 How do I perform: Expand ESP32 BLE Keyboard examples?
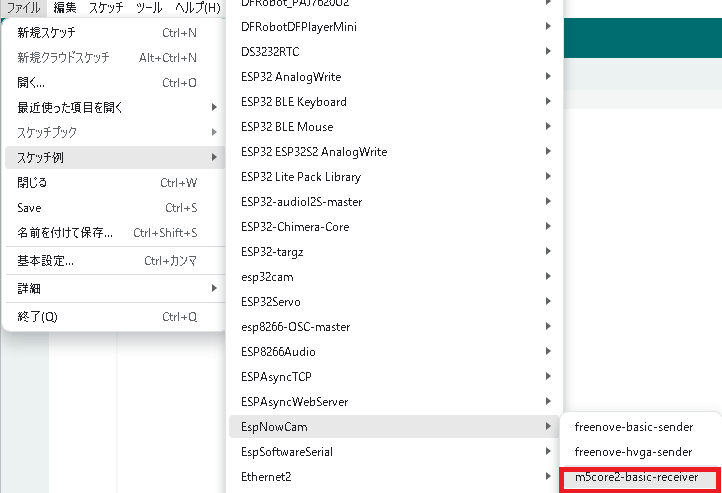396,102
